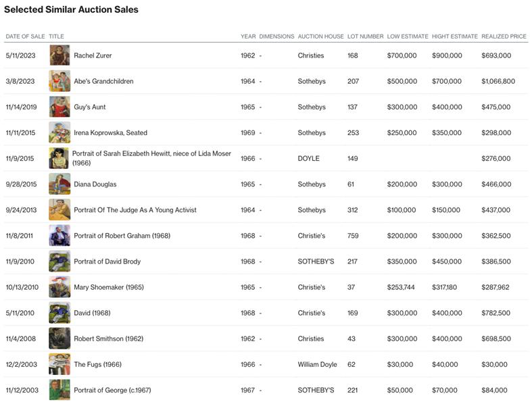532x402 pixels.
Task: Sort by the Auction House column header
Action: click(x=320, y=36)
